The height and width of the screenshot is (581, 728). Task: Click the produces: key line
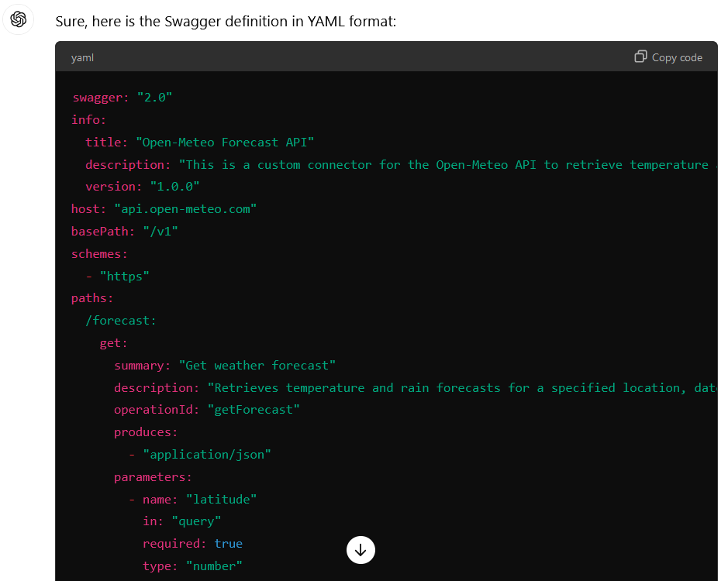[146, 432]
